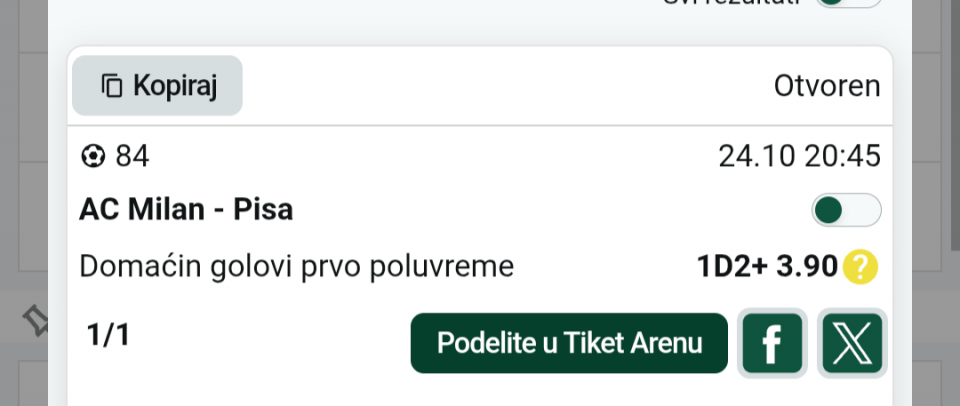
Task: Click the cut-off label beside the top switch
Action: [730, 3]
